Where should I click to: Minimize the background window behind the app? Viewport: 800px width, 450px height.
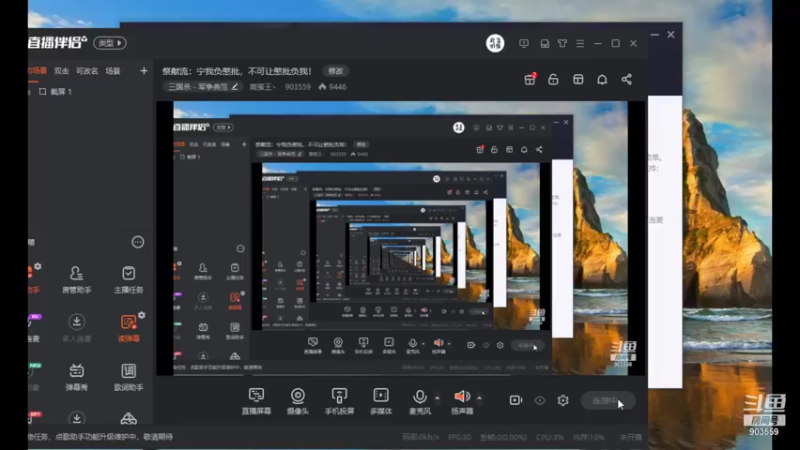tap(655, 34)
